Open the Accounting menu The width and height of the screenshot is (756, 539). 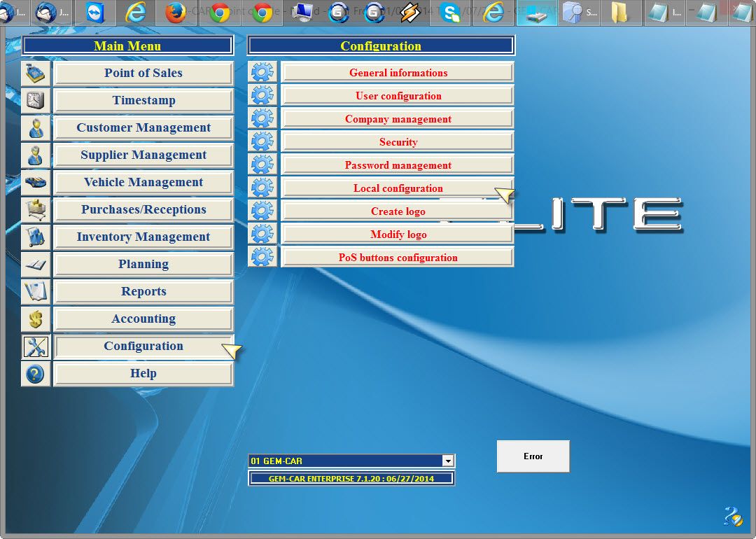(x=143, y=319)
